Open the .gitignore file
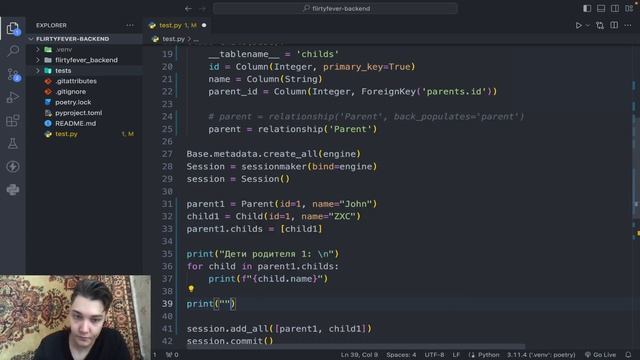Image resolution: width=640 pixels, height=360 pixels. (x=84, y=92)
